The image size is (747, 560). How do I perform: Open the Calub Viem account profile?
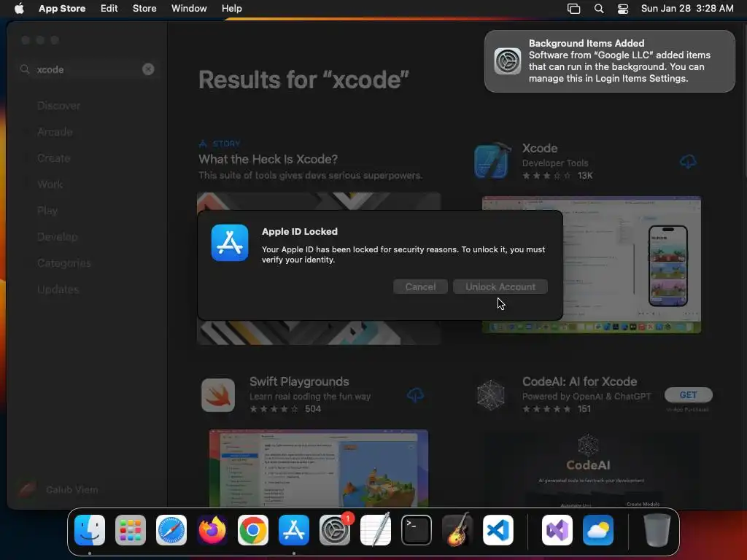point(57,489)
